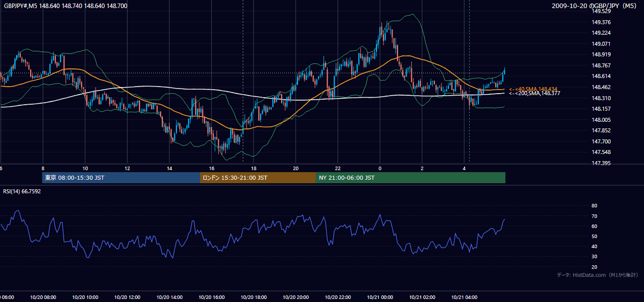Click hour tick 0 under price chart
Image resolution: width=644 pixels, height=302 pixels.
click(380, 168)
